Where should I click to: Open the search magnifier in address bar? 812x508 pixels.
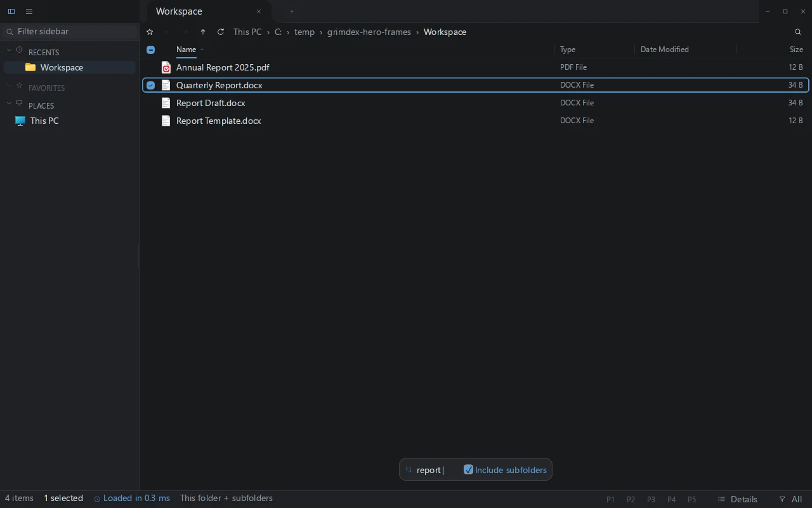[798, 32]
